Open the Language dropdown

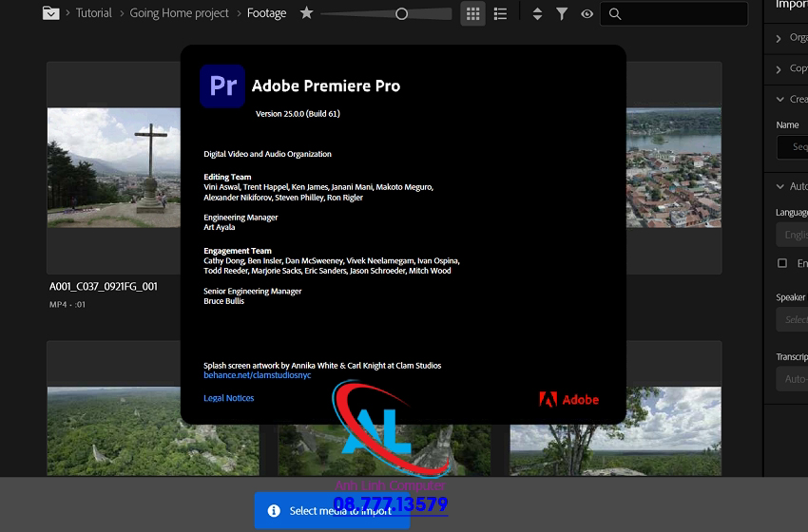pyautogui.click(x=793, y=235)
